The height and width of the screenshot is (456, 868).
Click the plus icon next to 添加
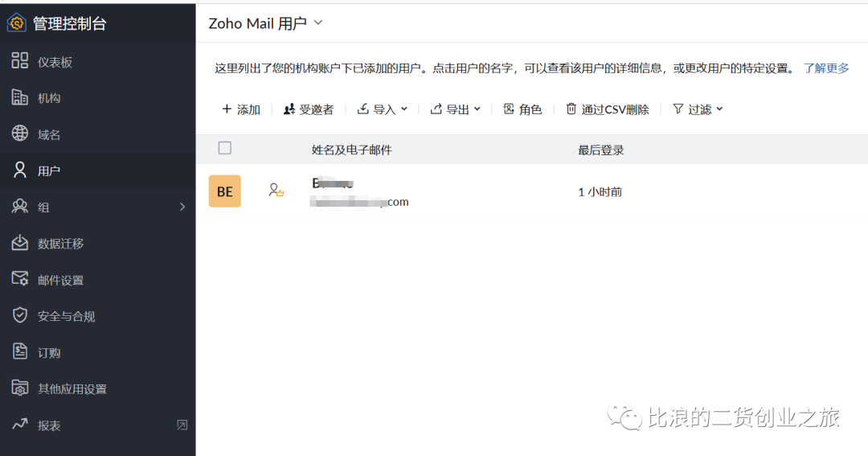point(227,109)
